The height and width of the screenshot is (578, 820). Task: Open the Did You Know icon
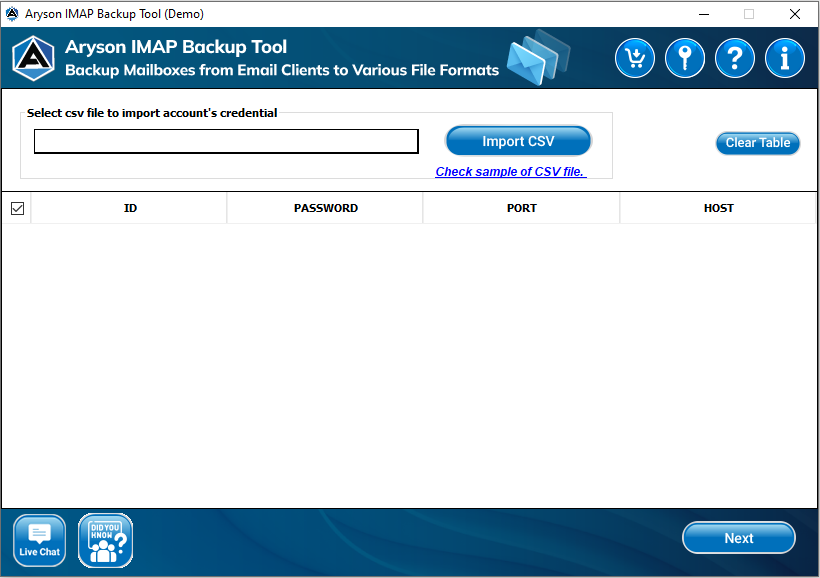point(106,541)
